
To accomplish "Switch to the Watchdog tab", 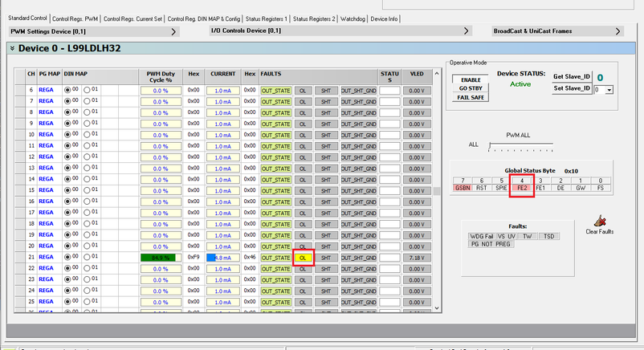I will coord(352,18).
